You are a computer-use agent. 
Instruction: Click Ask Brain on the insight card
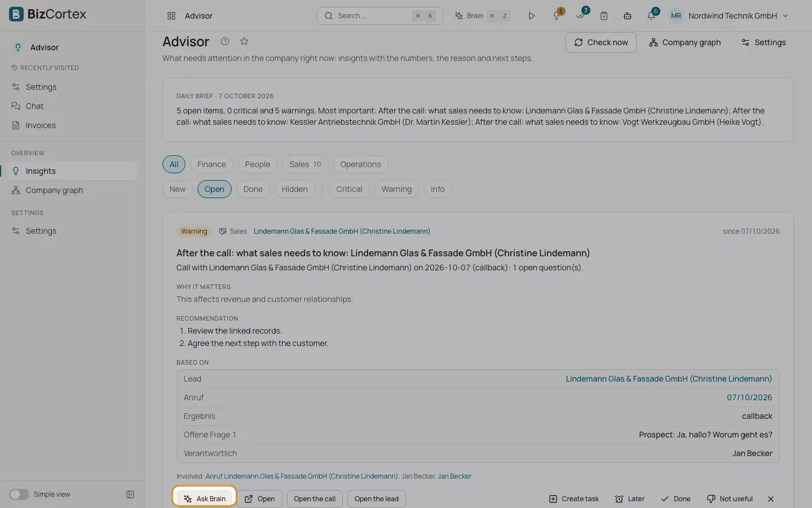[205, 499]
